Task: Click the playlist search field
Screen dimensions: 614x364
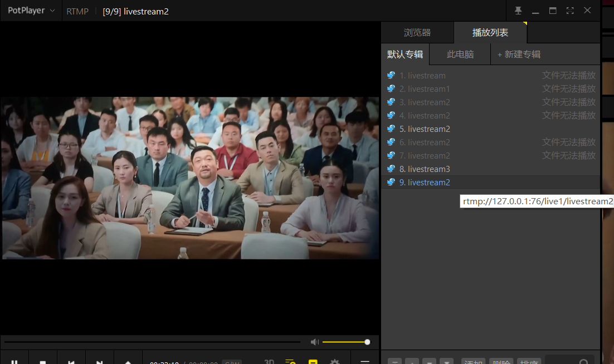Action: coord(569,361)
